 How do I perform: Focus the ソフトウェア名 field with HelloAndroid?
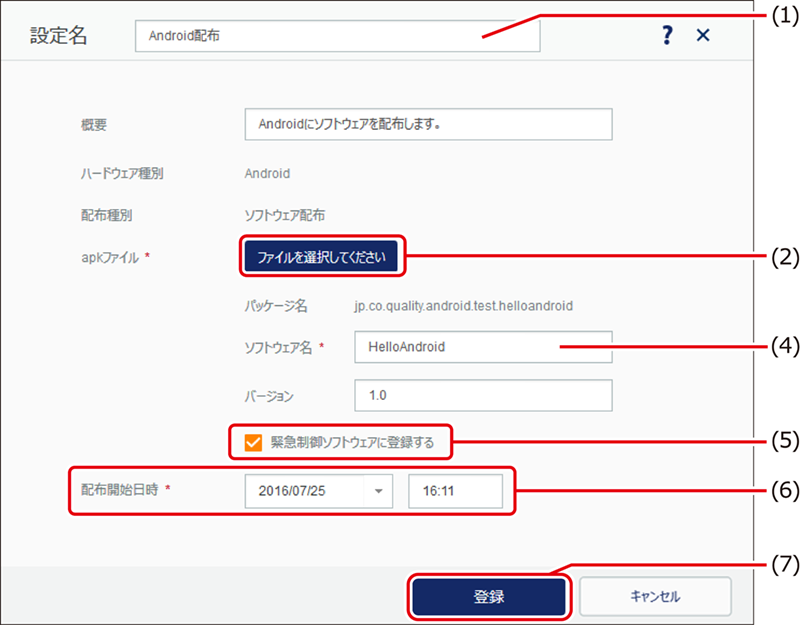[x=483, y=347]
